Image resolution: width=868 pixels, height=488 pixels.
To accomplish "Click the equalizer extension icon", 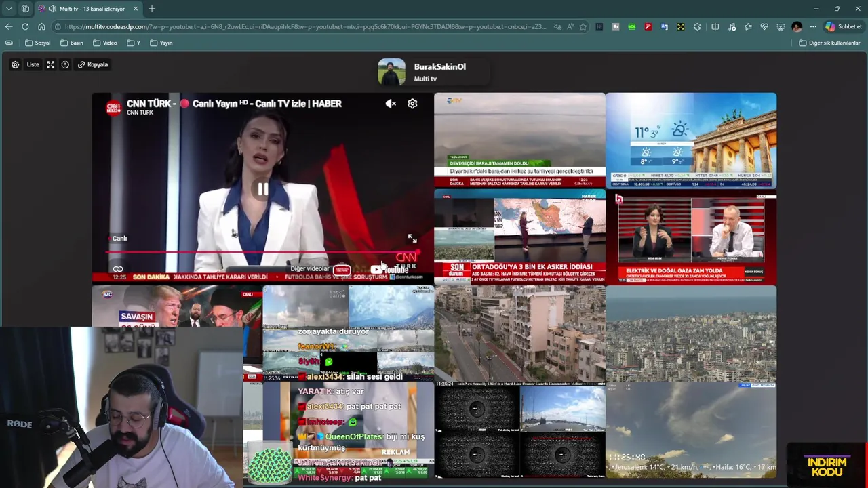I will pos(599,26).
